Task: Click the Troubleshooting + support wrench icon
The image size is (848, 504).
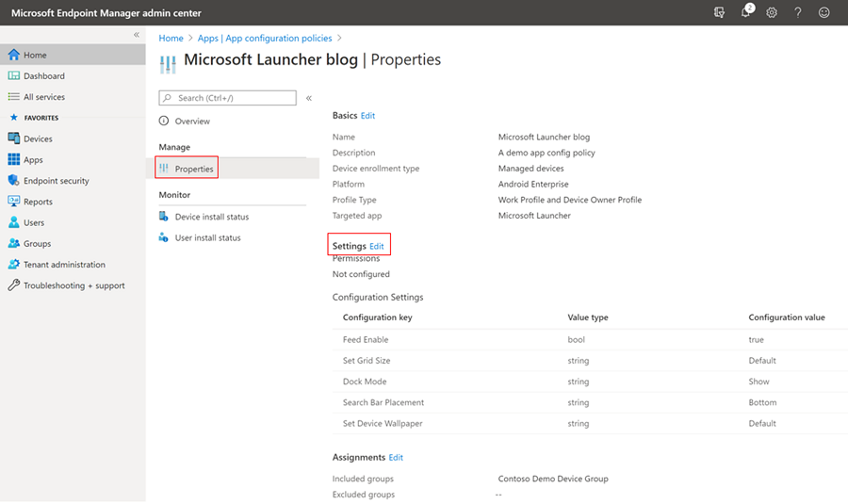Action: pyautogui.click(x=13, y=285)
